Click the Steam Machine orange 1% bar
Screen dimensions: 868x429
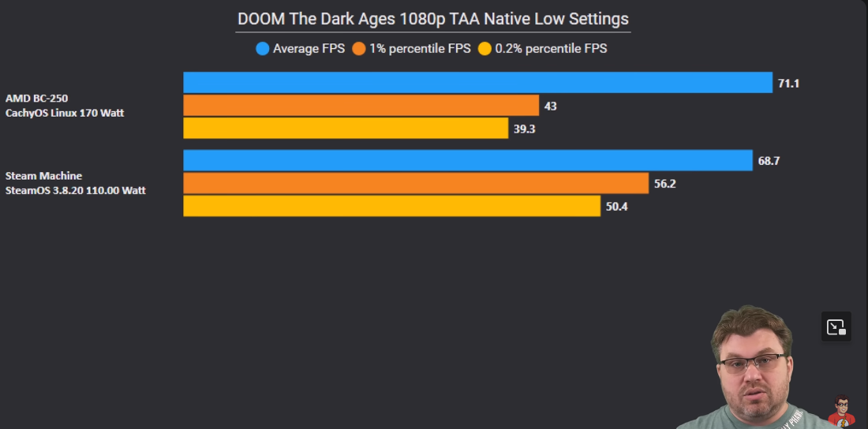(416, 183)
